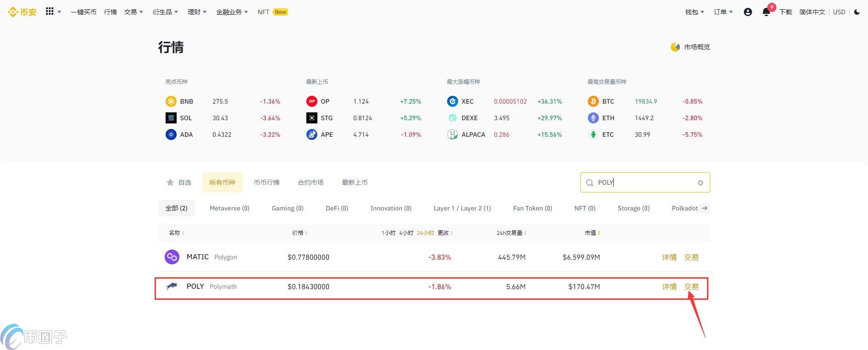Click the BTC coin icon
Screen dimensions: 868x350
[x=593, y=101]
